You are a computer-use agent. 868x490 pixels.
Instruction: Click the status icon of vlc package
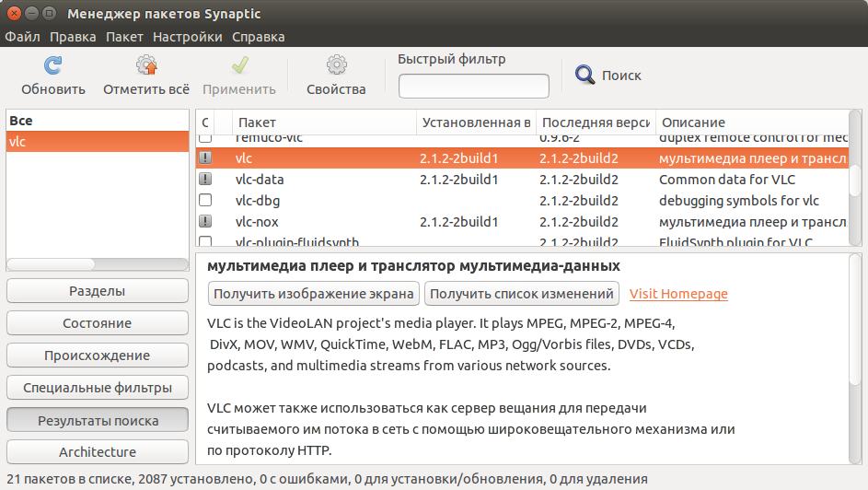(x=205, y=158)
